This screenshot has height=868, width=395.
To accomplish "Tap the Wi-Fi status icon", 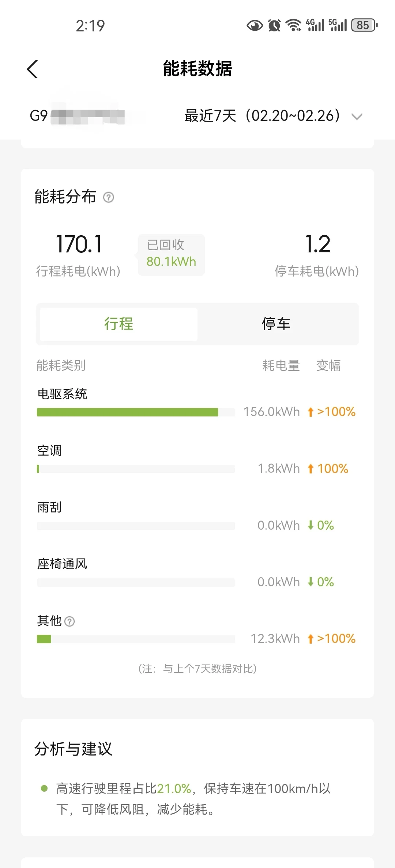I will point(293,25).
